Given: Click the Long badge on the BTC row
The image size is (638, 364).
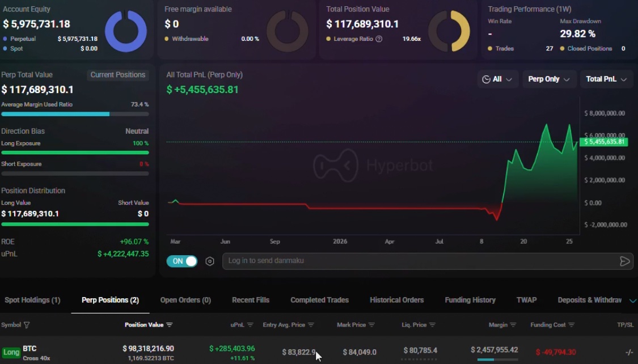Looking at the screenshot, I should [x=11, y=352].
